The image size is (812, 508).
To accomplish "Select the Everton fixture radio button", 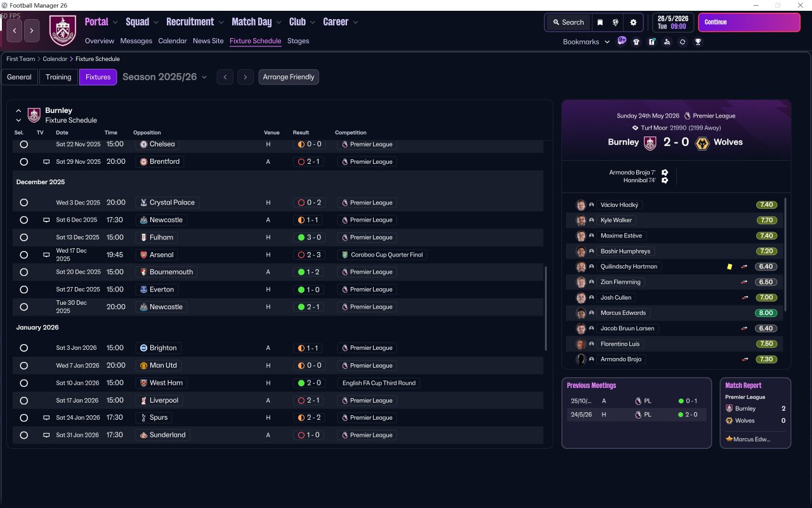I will [x=23, y=290].
